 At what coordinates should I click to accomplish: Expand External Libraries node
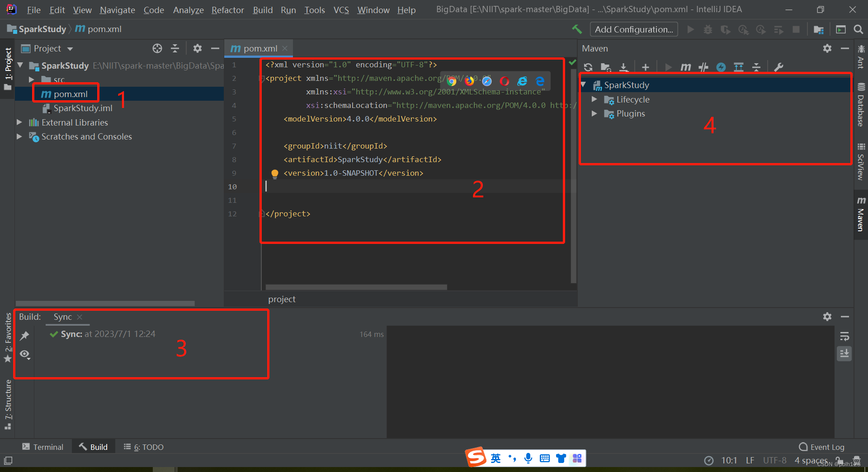(19, 122)
